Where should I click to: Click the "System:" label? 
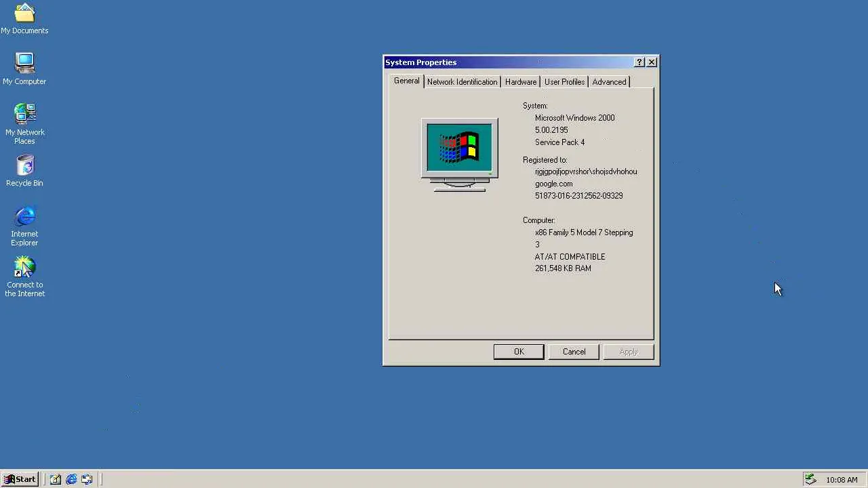point(535,106)
